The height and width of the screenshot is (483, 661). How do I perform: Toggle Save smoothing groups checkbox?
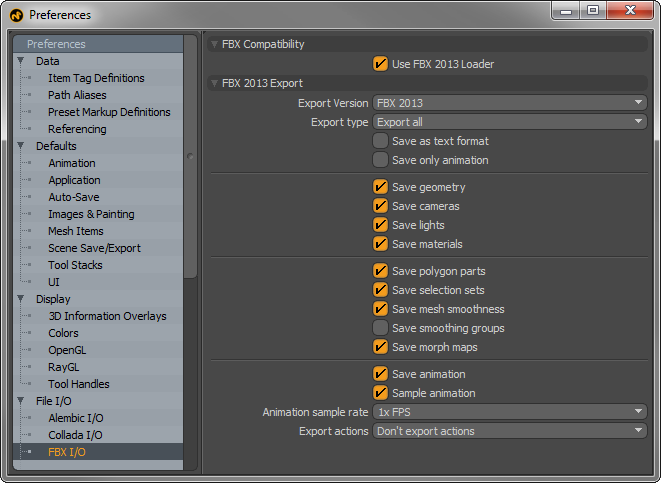[380, 328]
